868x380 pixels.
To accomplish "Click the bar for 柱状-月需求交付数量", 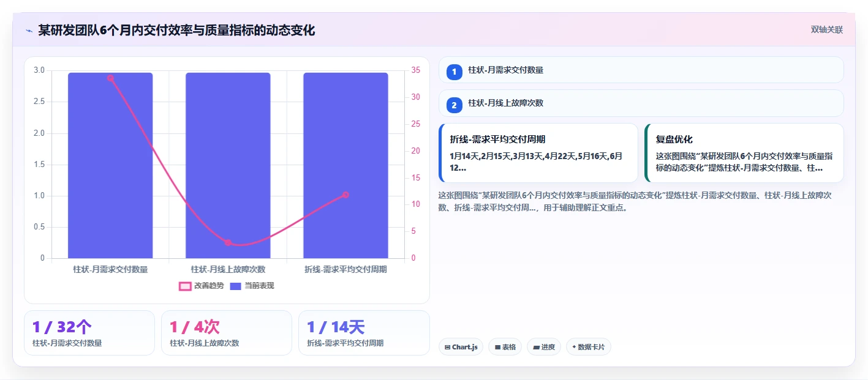I will tap(110, 165).
